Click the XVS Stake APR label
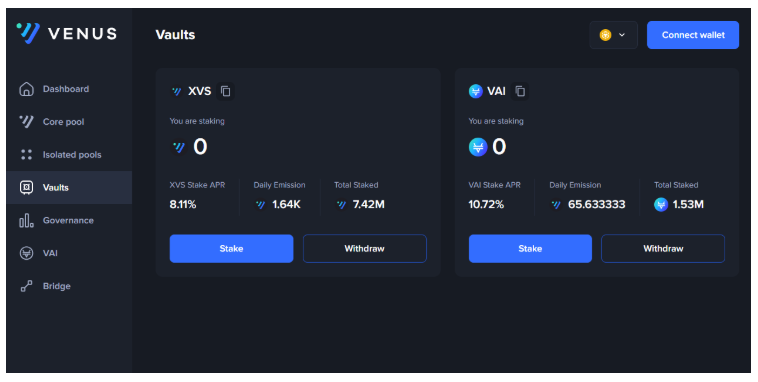The width and height of the screenshot is (758, 382). (x=197, y=185)
